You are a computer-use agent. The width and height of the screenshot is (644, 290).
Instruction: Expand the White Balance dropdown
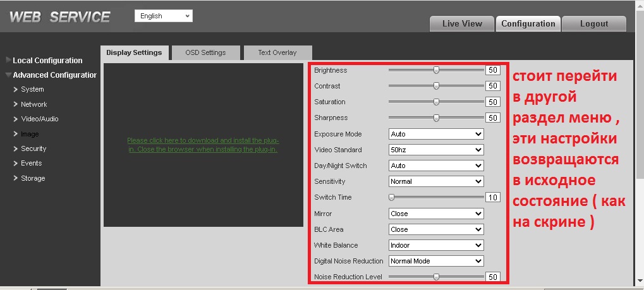click(x=435, y=245)
